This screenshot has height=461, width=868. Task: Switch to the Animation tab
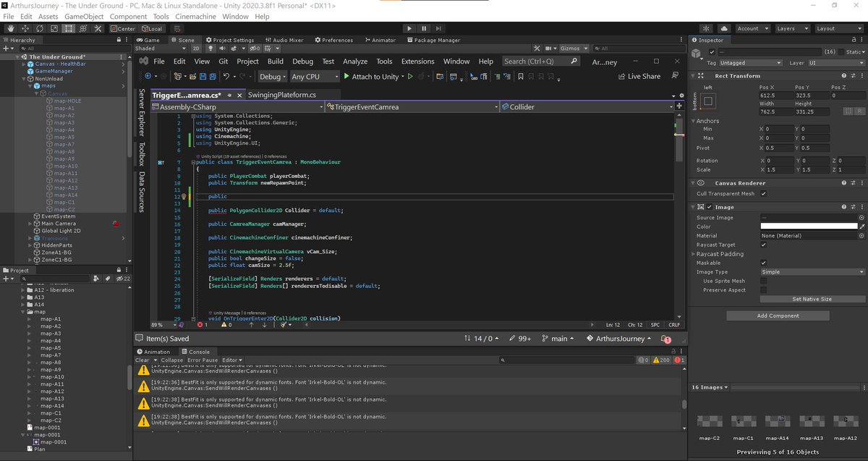[153, 352]
